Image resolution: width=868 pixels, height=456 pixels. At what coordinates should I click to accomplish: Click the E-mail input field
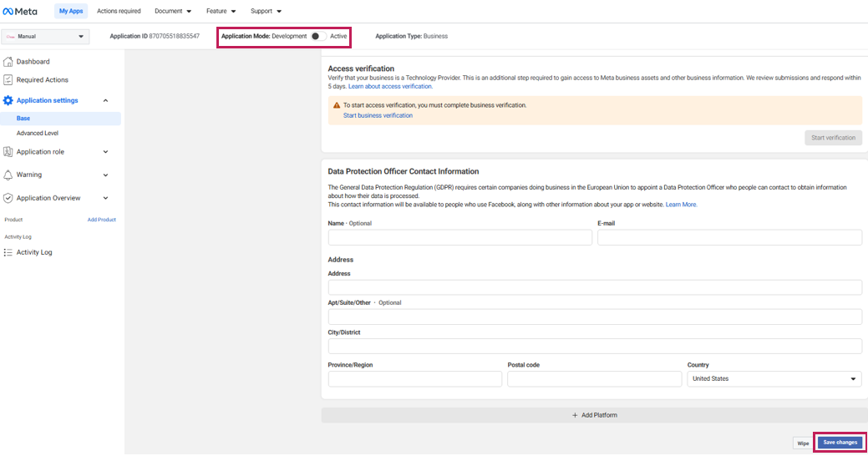click(729, 238)
